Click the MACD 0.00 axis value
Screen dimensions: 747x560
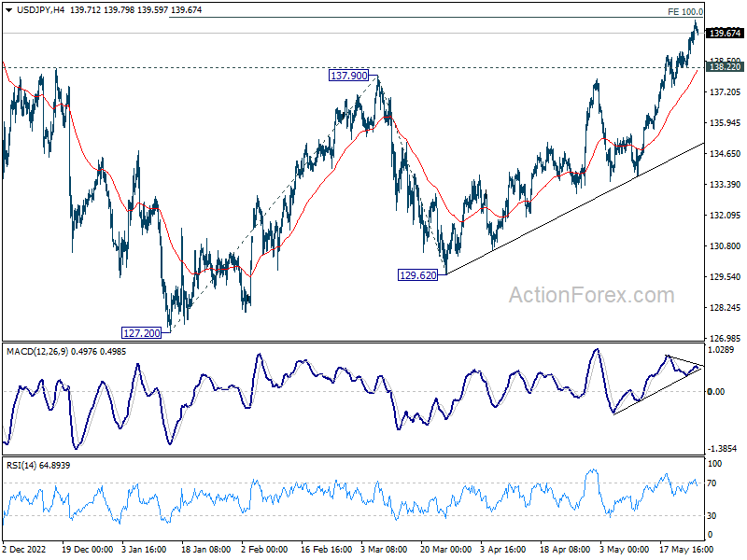[716, 391]
